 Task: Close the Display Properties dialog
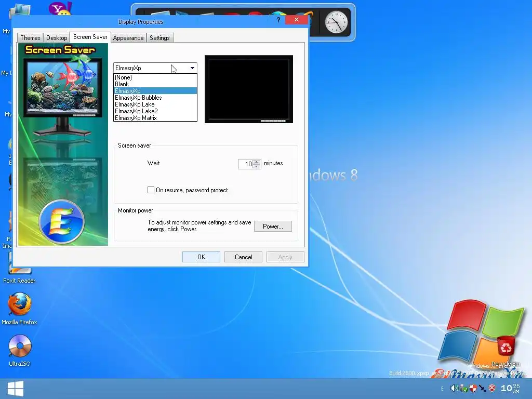tap(297, 20)
